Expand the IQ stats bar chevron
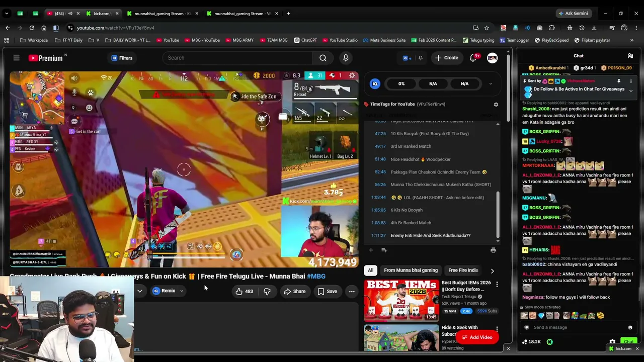Viewport: 644px width, 362px height. 491,84
